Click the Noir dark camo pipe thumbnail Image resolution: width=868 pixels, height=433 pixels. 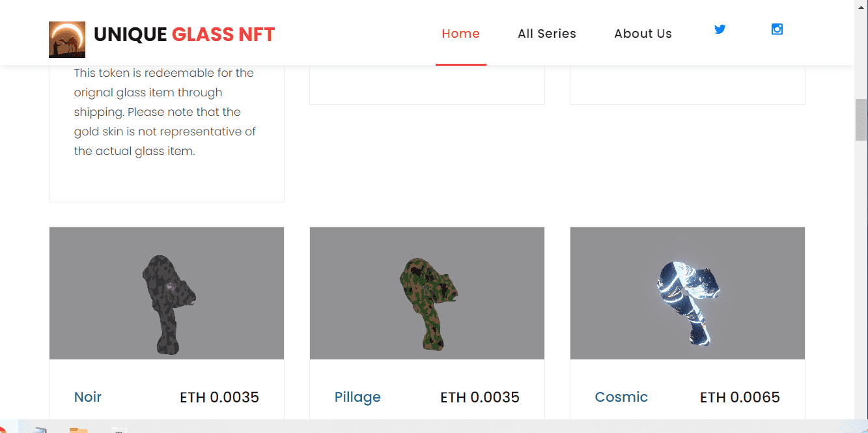tap(166, 293)
